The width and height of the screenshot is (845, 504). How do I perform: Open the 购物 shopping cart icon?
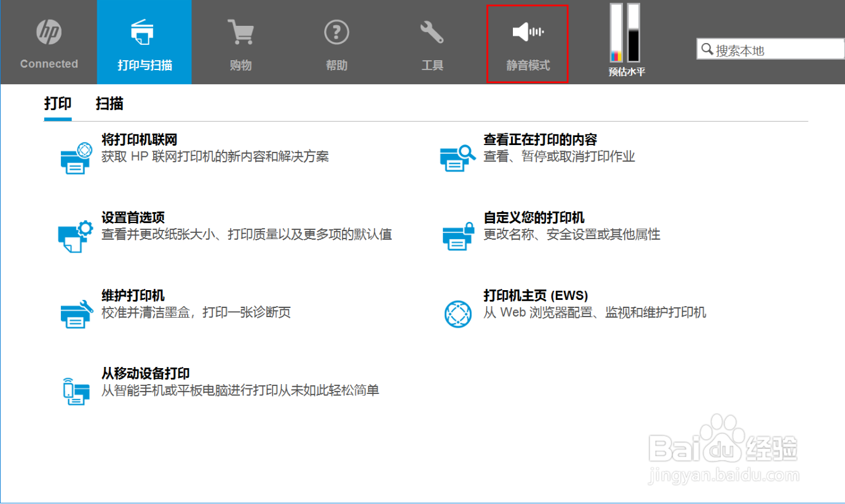click(x=240, y=31)
